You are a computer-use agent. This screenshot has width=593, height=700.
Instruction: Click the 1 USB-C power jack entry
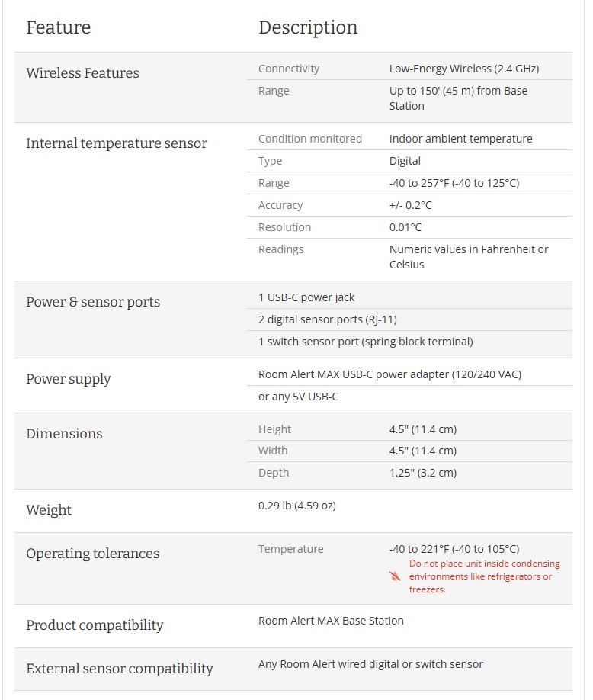tap(306, 297)
